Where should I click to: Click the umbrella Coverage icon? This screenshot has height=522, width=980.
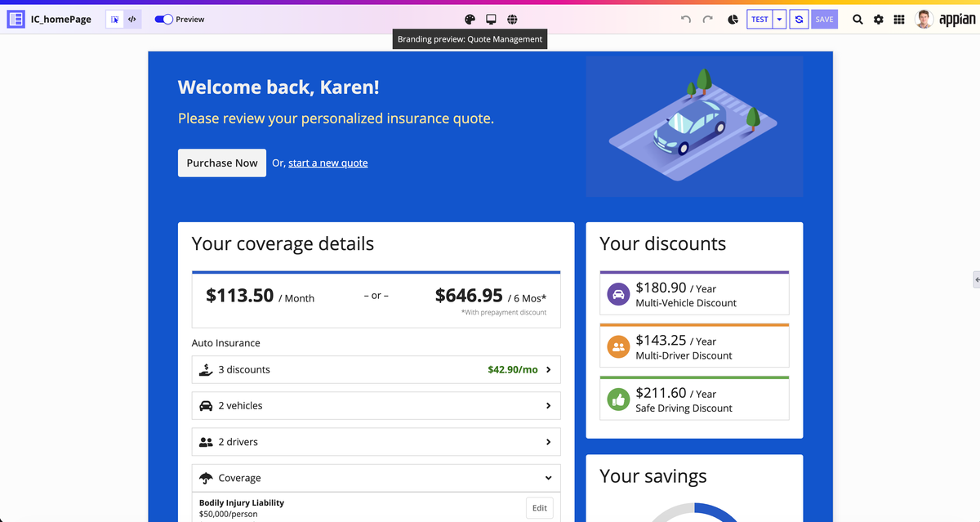tap(207, 478)
